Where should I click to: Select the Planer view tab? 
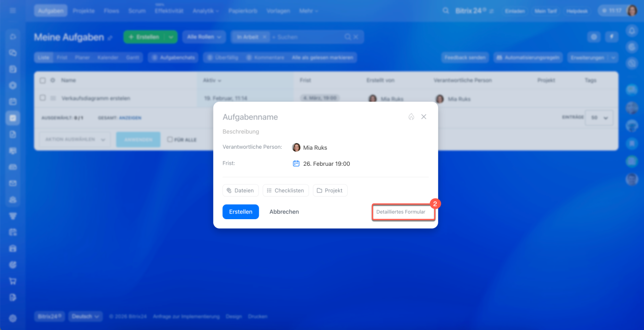point(83,57)
